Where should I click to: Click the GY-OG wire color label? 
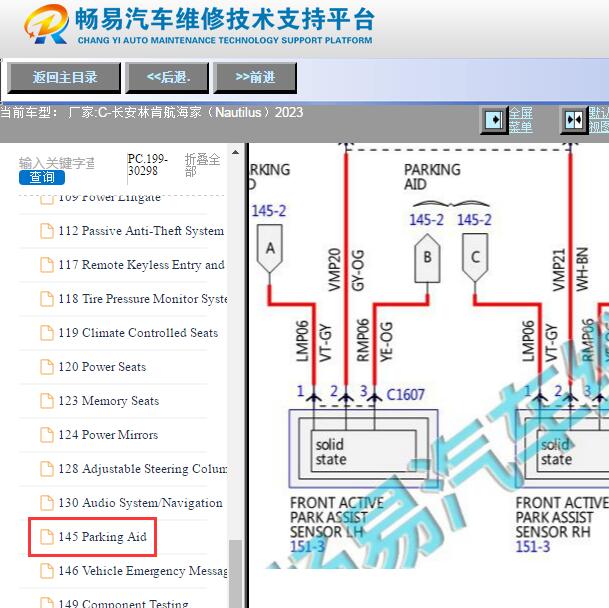pos(358,270)
